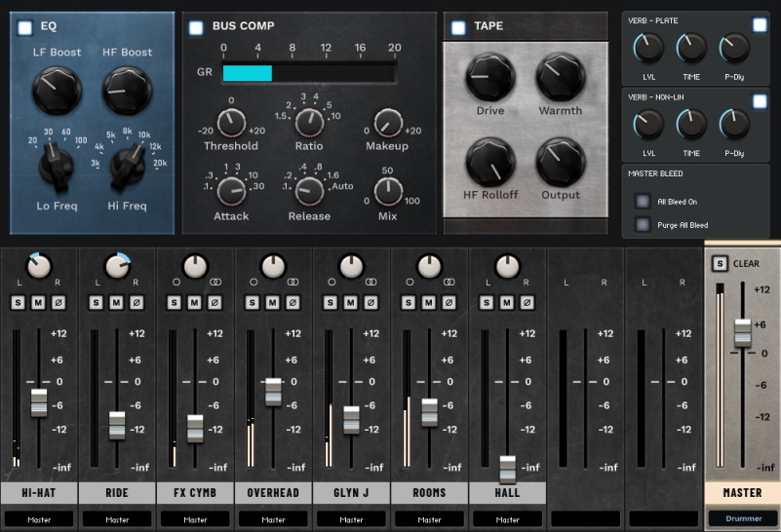This screenshot has width=781, height=532.
Task: Click the Master channel solo button
Action: point(719,263)
